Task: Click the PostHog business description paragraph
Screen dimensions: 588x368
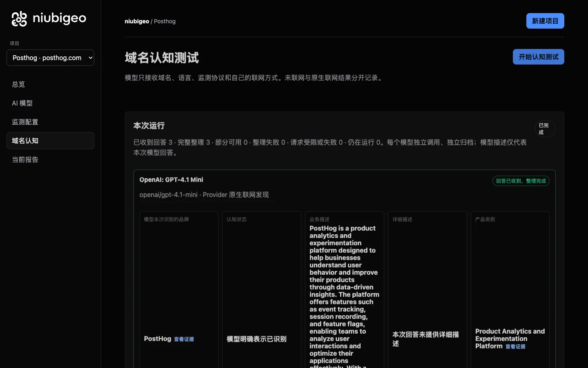Action: (x=344, y=296)
